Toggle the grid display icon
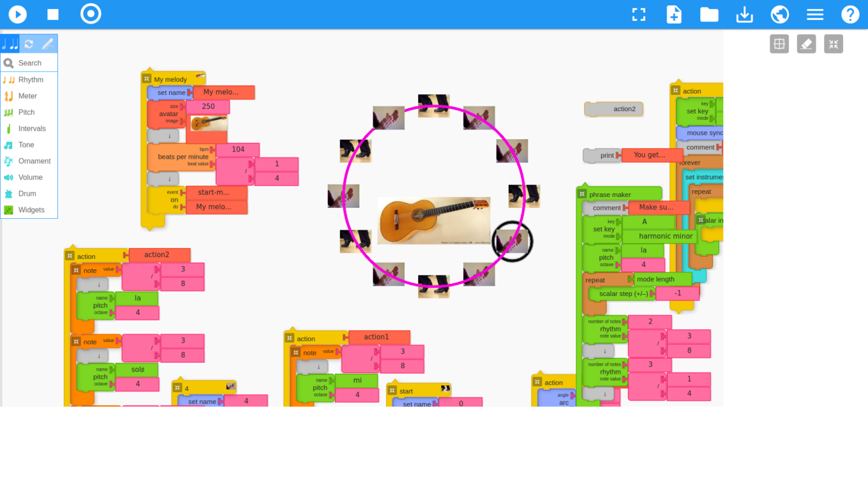Image resolution: width=868 pixels, height=488 pixels. [x=779, y=43]
